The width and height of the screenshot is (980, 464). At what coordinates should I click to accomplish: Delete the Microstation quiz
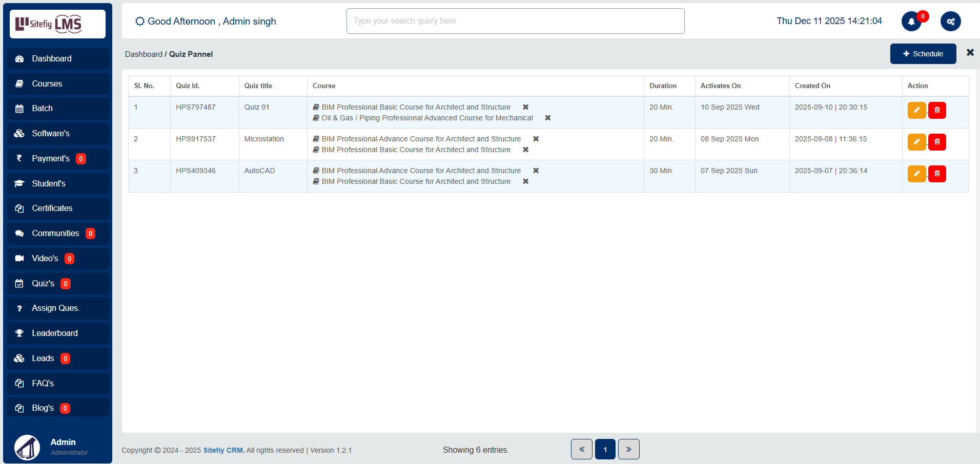[937, 142]
